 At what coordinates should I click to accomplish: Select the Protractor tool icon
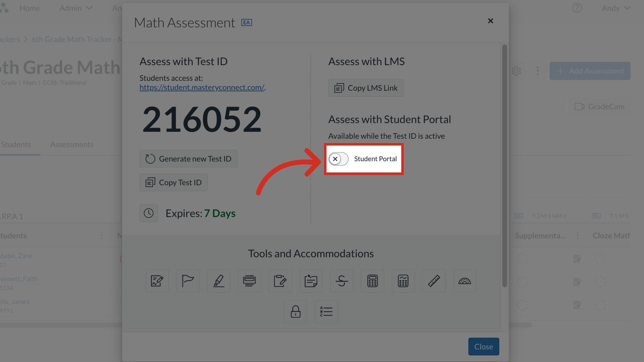point(464,281)
